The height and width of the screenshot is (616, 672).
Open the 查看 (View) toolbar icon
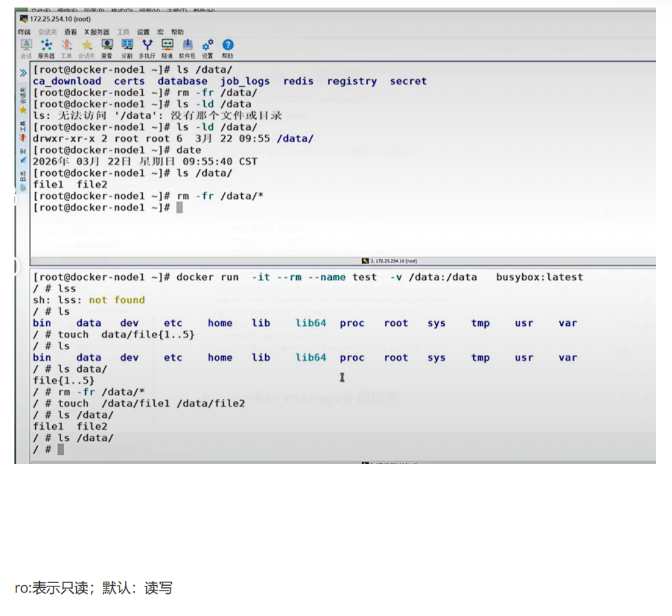[107, 48]
